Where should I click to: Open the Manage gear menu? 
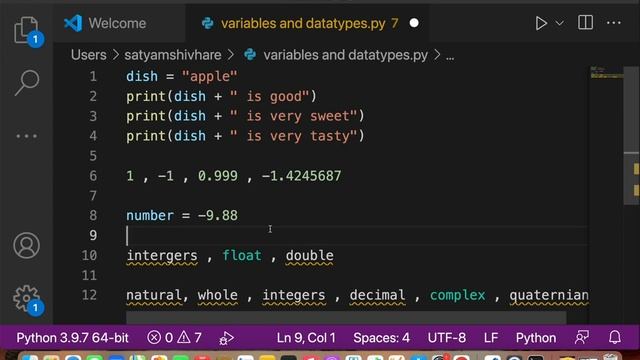(x=27, y=298)
